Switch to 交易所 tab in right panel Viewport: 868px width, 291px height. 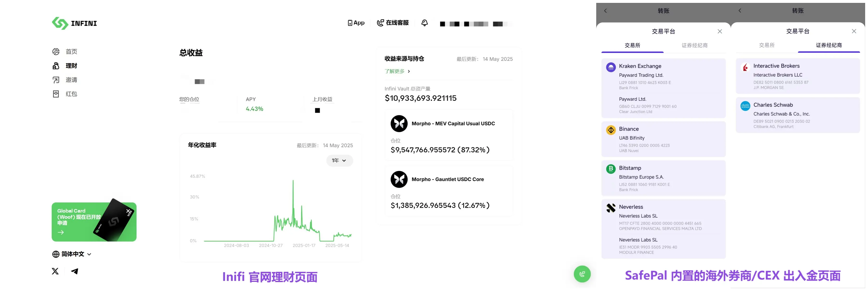pos(767,45)
